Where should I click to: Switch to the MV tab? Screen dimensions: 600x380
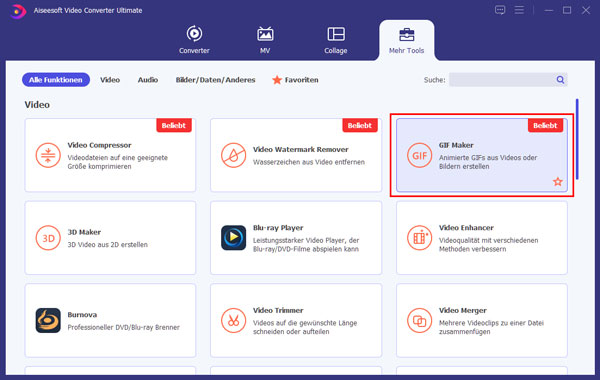point(265,40)
